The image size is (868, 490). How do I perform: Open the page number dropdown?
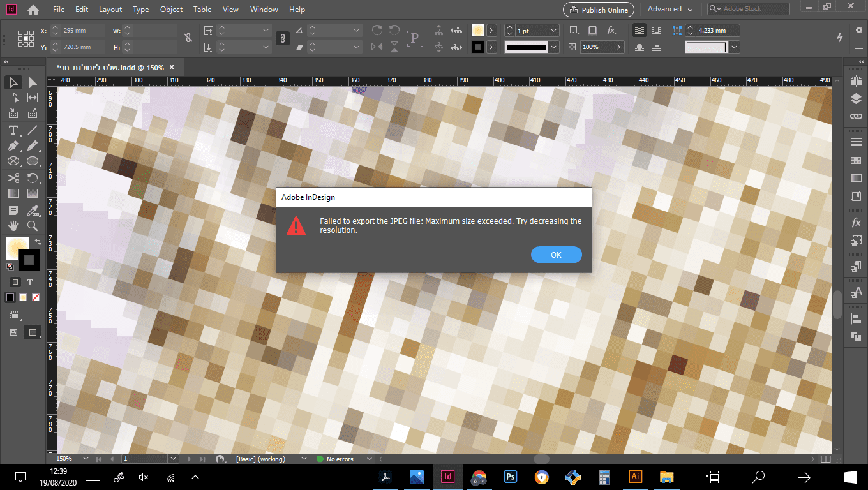173,459
